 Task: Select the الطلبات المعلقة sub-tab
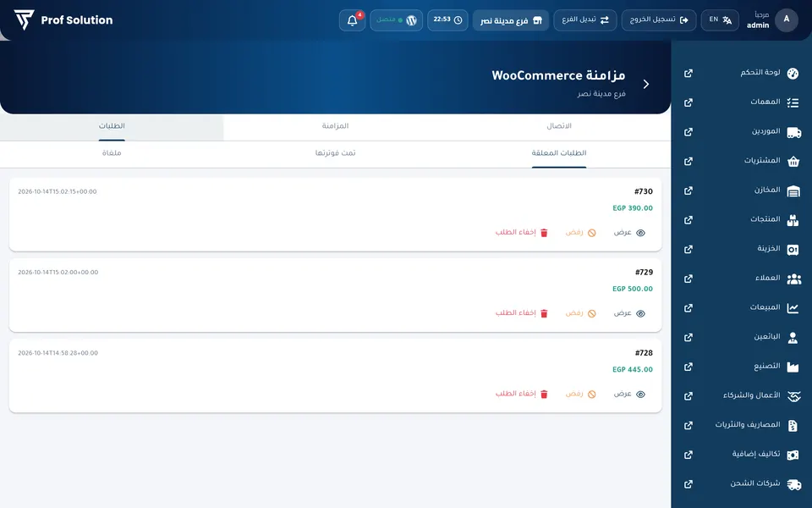(559, 154)
